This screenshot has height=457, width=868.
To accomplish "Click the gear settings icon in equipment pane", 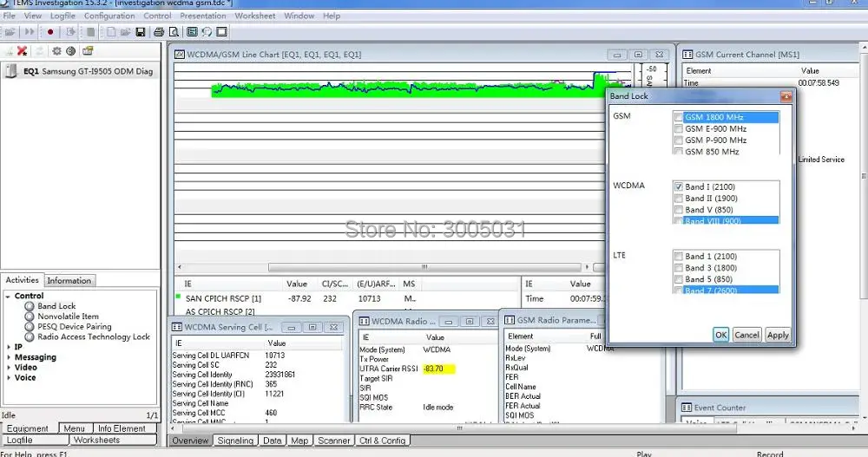I will (x=56, y=51).
